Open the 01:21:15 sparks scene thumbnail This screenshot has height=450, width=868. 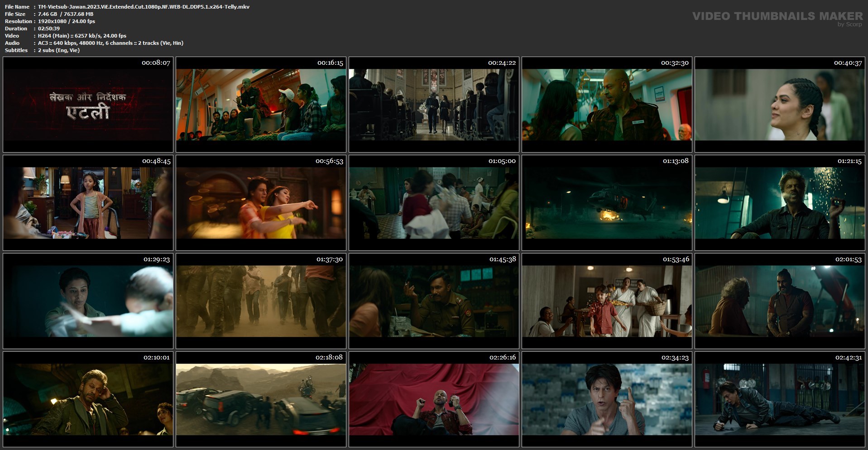[x=780, y=203]
